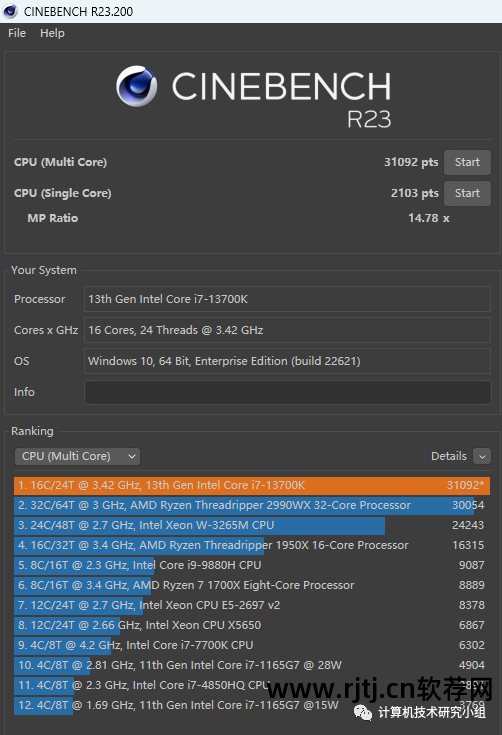Start the CPU Single Core benchmark
Screen dimensions: 502x735
(467, 193)
